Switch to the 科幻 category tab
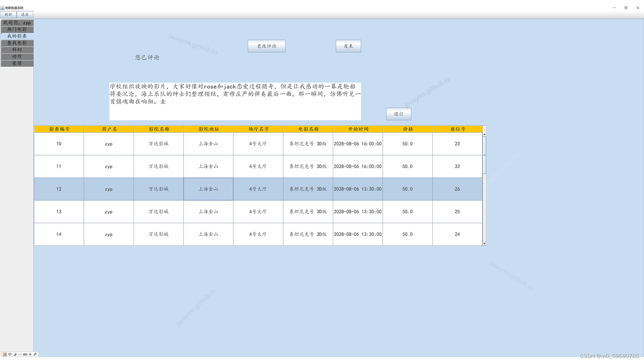Viewport: 644px width, 362px height. 17,50
